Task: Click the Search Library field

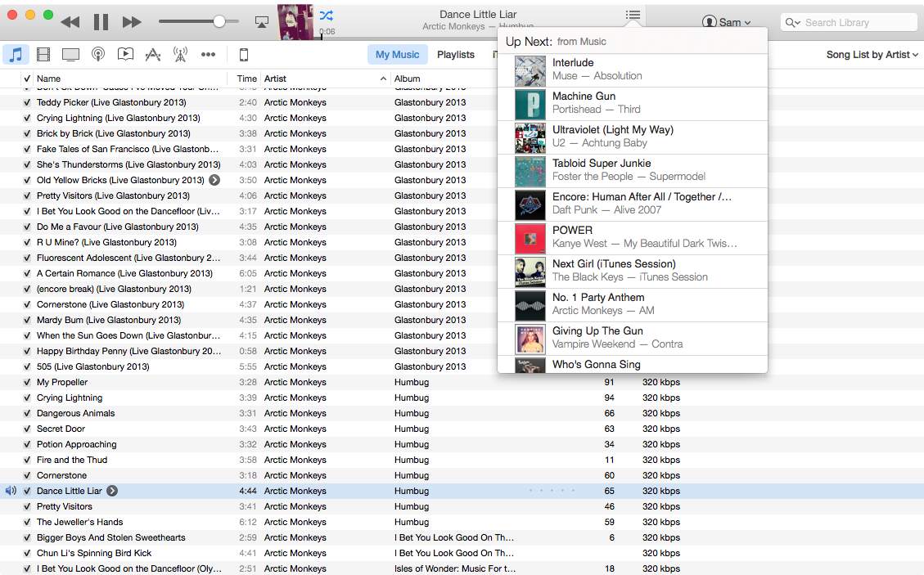Action: pos(849,22)
